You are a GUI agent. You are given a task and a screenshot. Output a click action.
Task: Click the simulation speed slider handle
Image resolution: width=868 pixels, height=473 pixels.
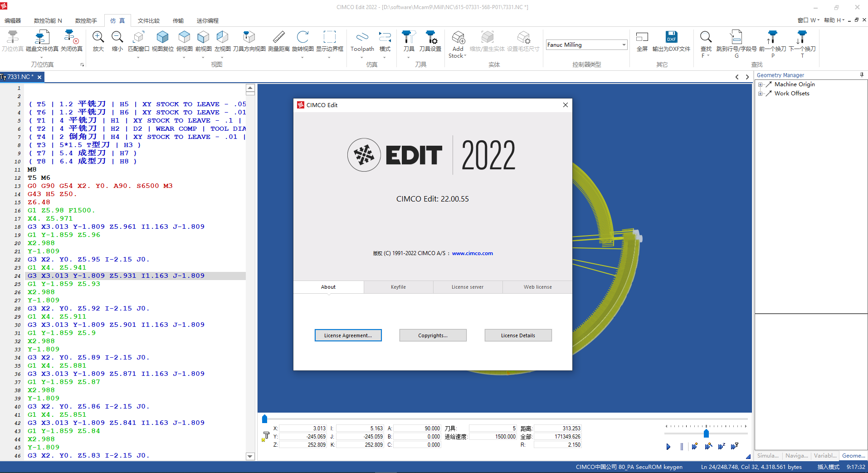(x=706, y=434)
